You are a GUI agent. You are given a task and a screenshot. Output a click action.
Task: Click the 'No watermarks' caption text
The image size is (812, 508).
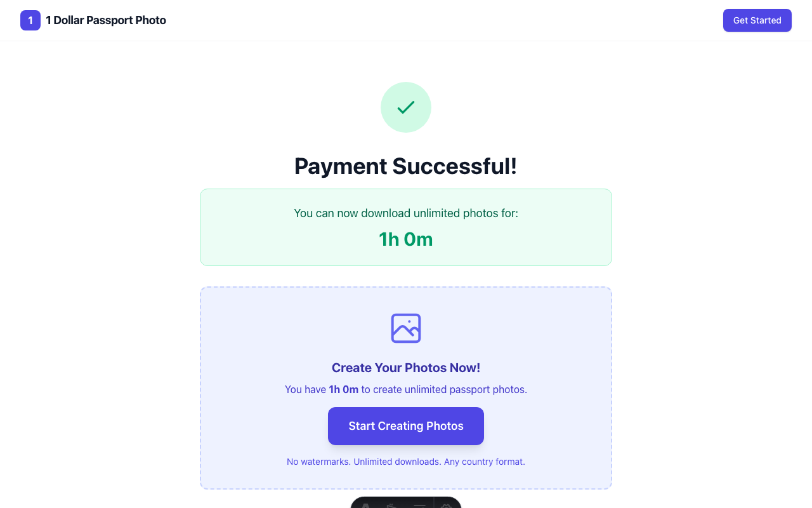pyautogui.click(x=405, y=462)
